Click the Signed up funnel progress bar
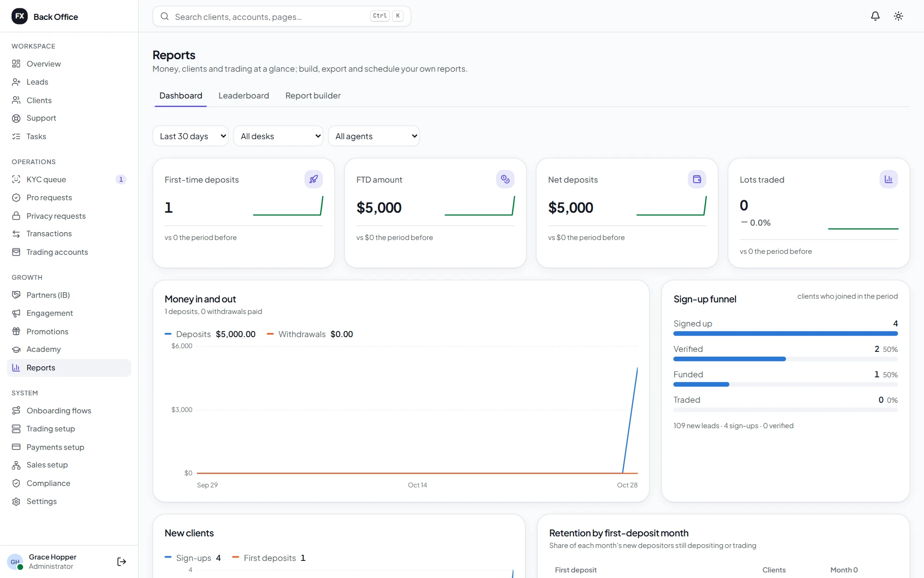The width and height of the screenshot is (924, 578). click(x=785, y=333)
